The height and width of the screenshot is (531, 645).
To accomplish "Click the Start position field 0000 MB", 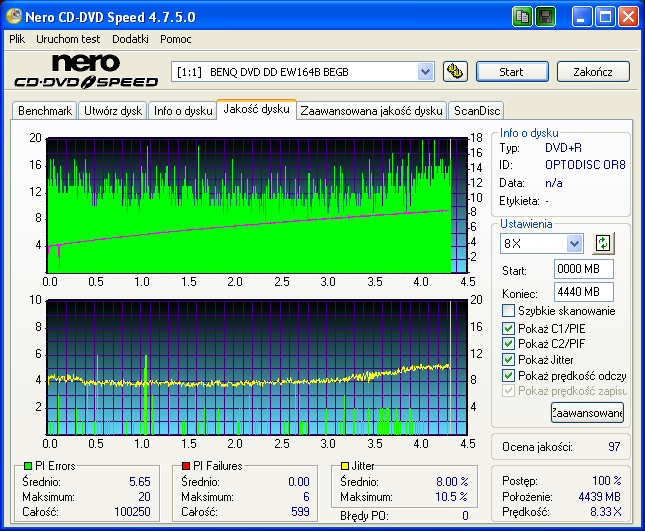I will pyautogui.click(x=584, y=269).
